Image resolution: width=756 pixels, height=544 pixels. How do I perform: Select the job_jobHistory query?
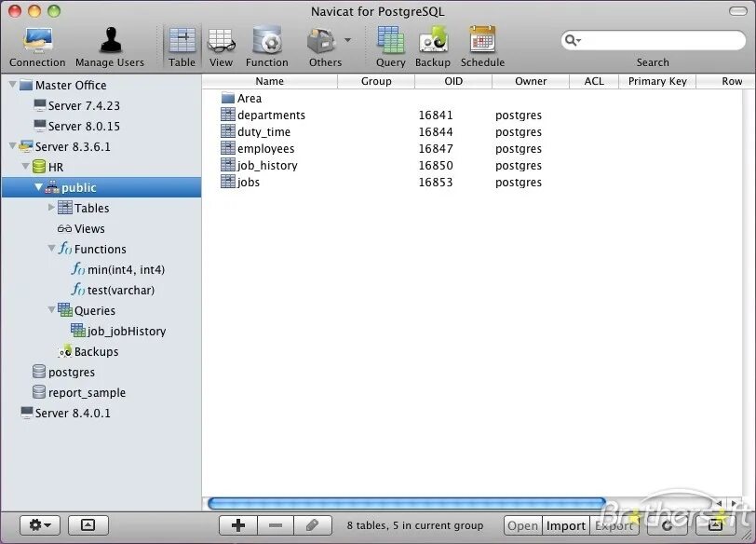tap(118, 331)
